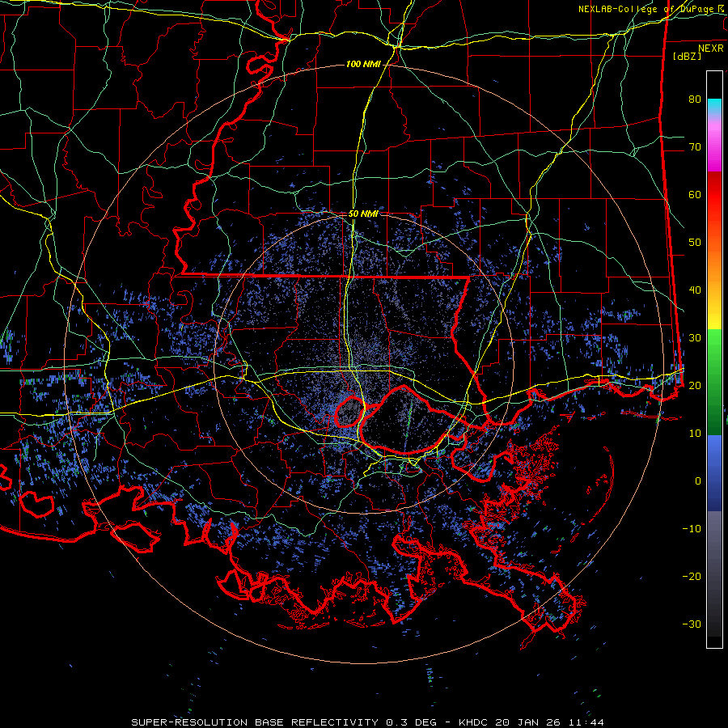Click the "NEXR" label above the scale
This screenshot has height=728, width=728.
click(x=710, y=49)
